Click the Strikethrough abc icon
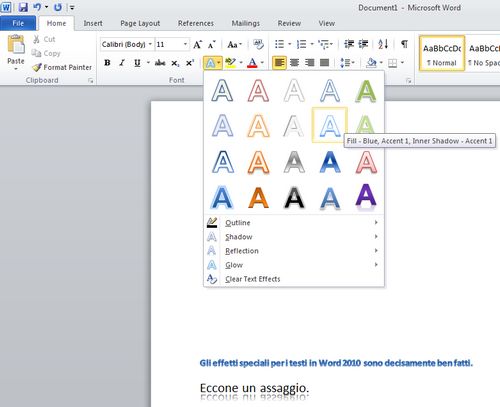The width and height of the screenshot is (500, 407). pyautogui.click(x=160, y=63)
